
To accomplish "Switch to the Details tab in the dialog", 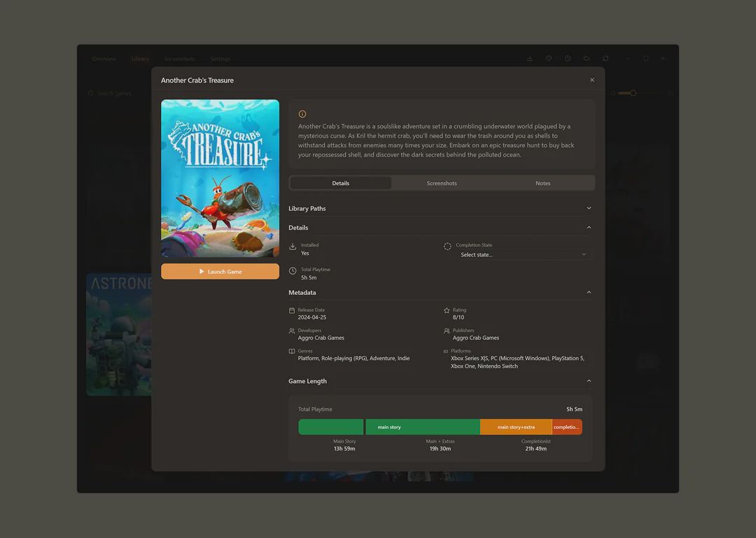I will (341, 184).
